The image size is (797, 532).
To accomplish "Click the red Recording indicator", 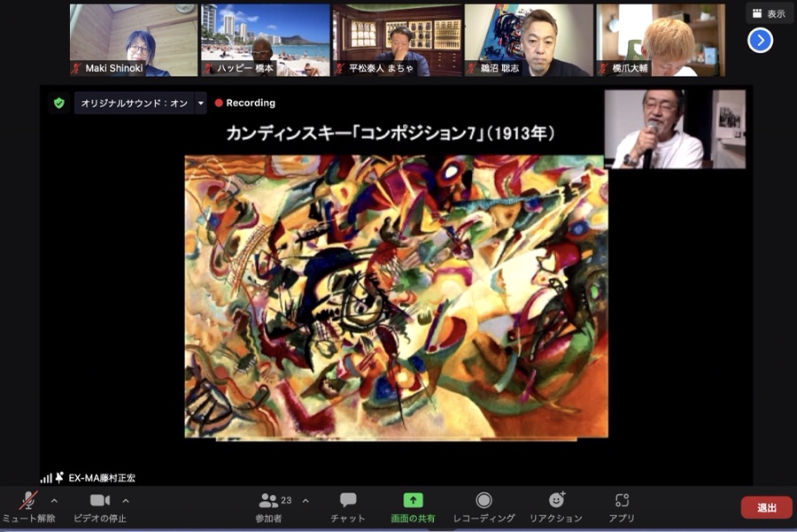I will pyautogui.click(x=245, y=104).
